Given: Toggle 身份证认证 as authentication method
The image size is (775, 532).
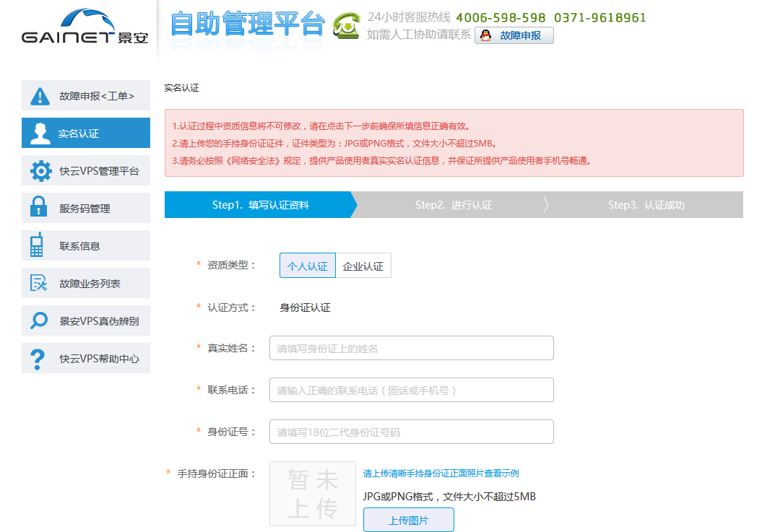Looking at the screenshot, I should tap(306, 307).
